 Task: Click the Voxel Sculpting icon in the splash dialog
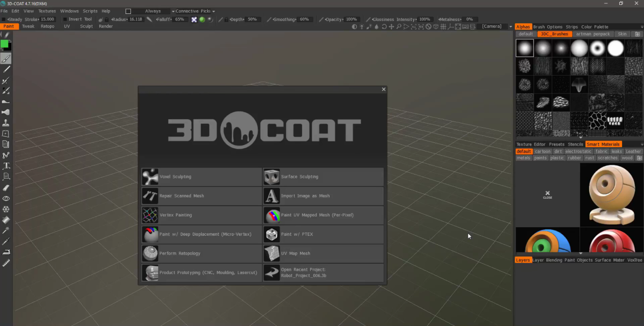(150, 177)
